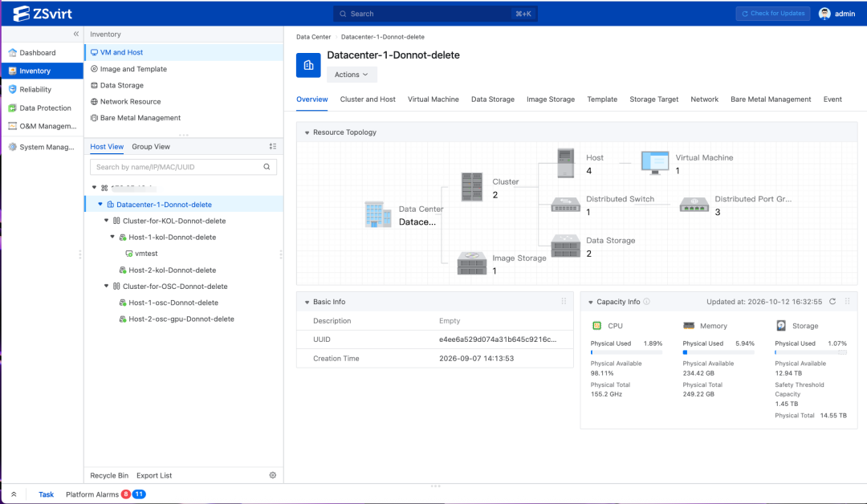This screenshot has width=867, height=504.
Task: Open the Bare Metal Management tab
Action: pos(771,100)
